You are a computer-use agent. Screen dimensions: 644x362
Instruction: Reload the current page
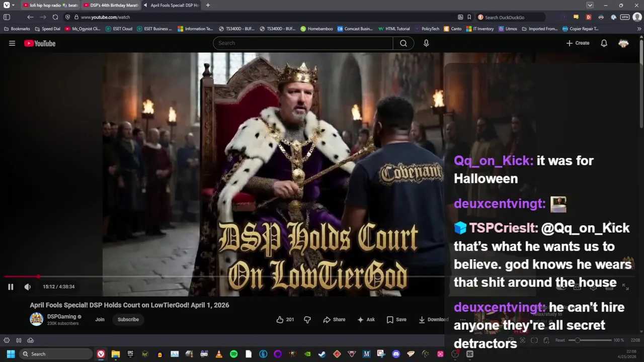pyautogui.click(x=55, y=17)
